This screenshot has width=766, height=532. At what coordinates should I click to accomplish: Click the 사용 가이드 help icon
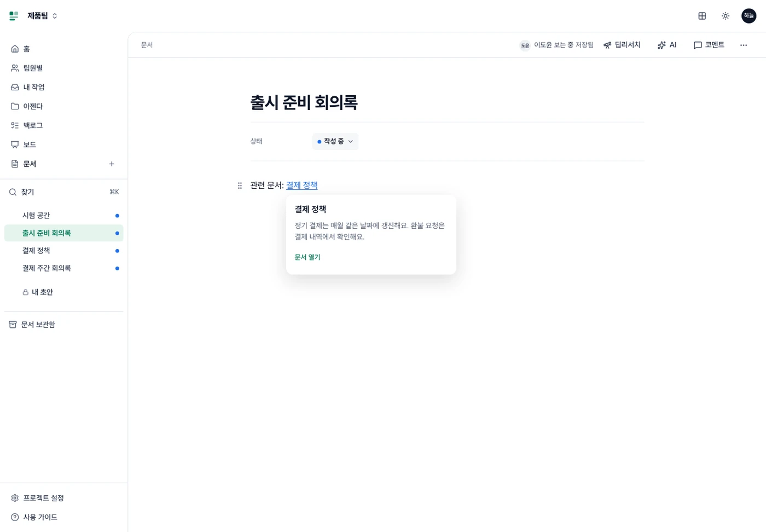click(x=15, y=517)
